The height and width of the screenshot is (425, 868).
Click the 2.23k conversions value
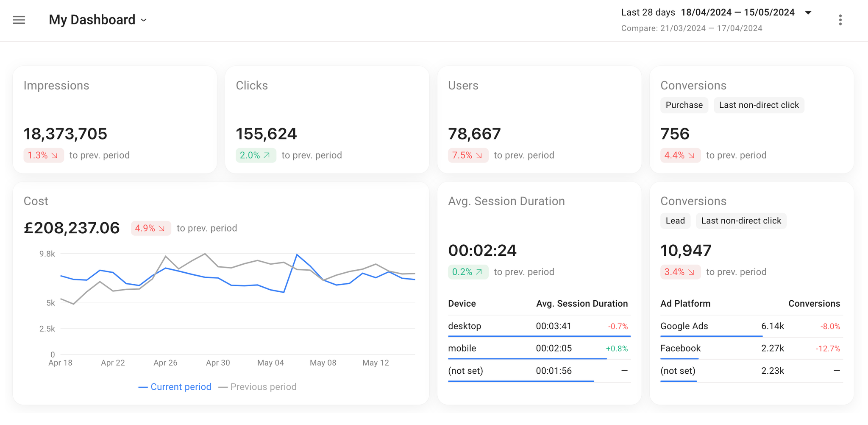773,371
